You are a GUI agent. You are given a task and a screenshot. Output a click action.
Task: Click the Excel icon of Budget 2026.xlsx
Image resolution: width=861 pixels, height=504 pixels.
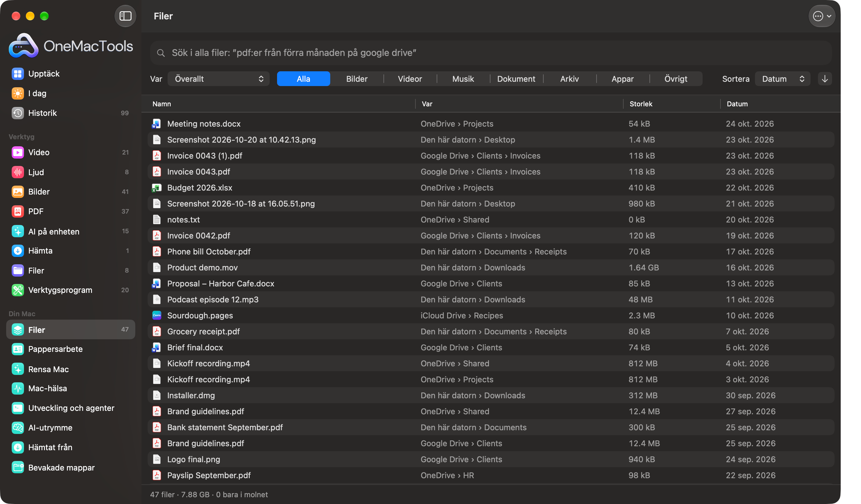(157, 187)
